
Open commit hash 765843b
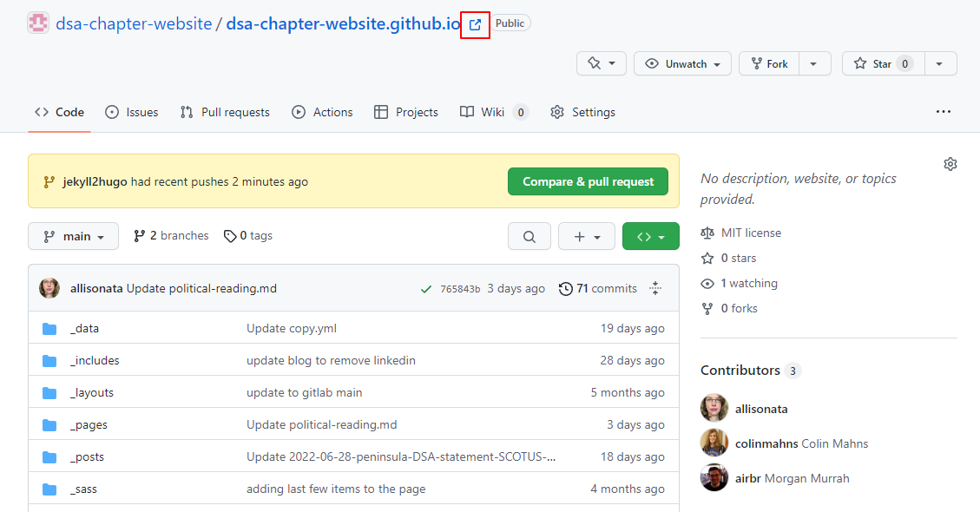[460, 289]
